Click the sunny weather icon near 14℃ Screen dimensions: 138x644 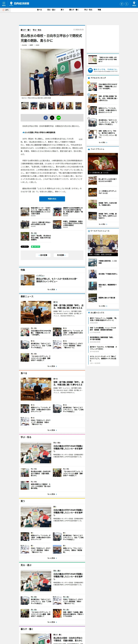[x=3, y=10]
